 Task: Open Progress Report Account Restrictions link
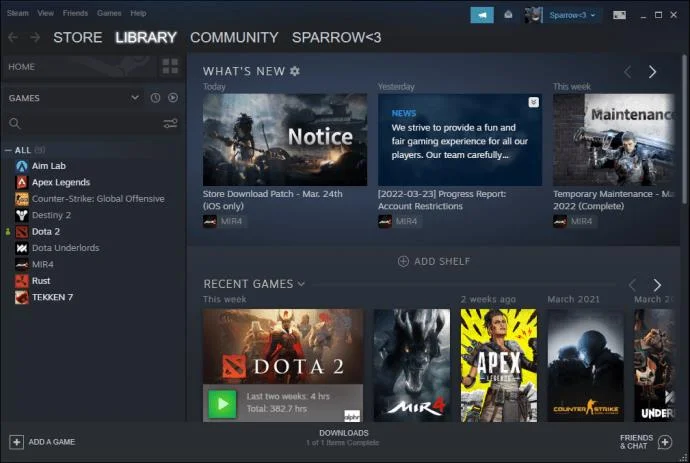coord(442,200)
